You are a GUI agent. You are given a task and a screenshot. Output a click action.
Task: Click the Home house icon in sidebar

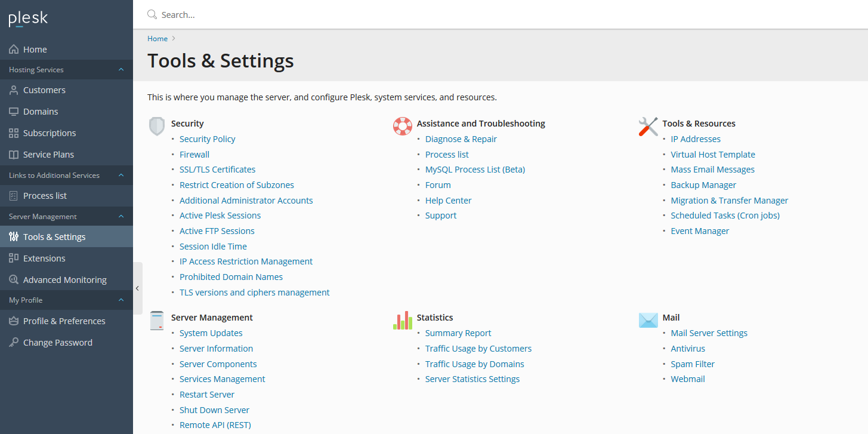point(14,50)
